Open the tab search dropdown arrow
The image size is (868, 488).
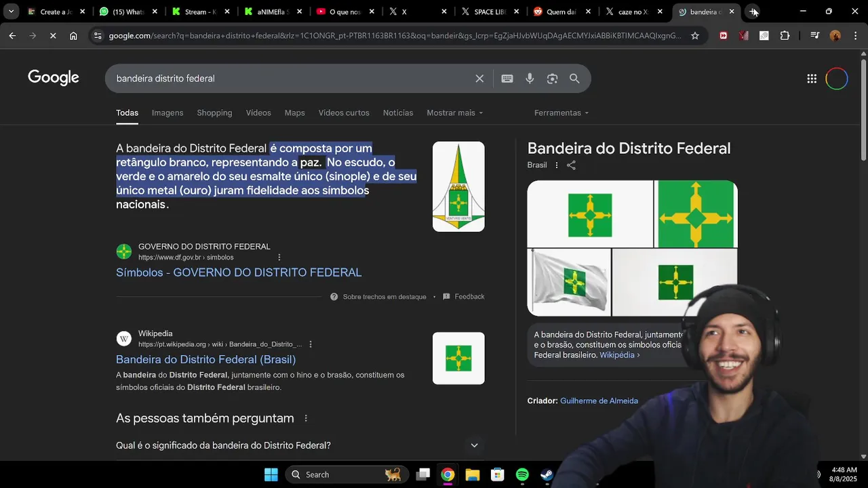[x=11, y=12]
